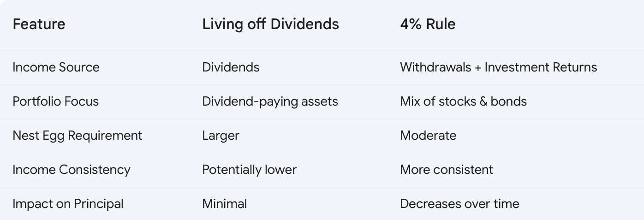Click the word bonds in the Portfolio Focus row

pyautogui.click(x=509, y=101)
